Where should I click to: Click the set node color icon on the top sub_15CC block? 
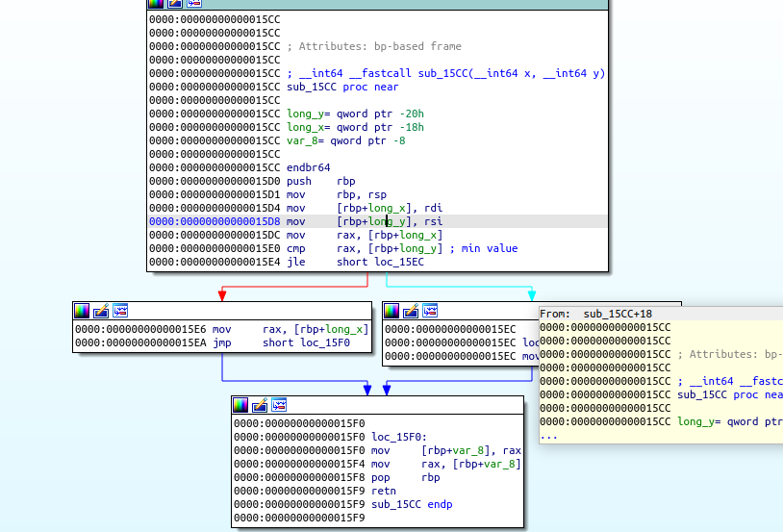pos(156,4)
